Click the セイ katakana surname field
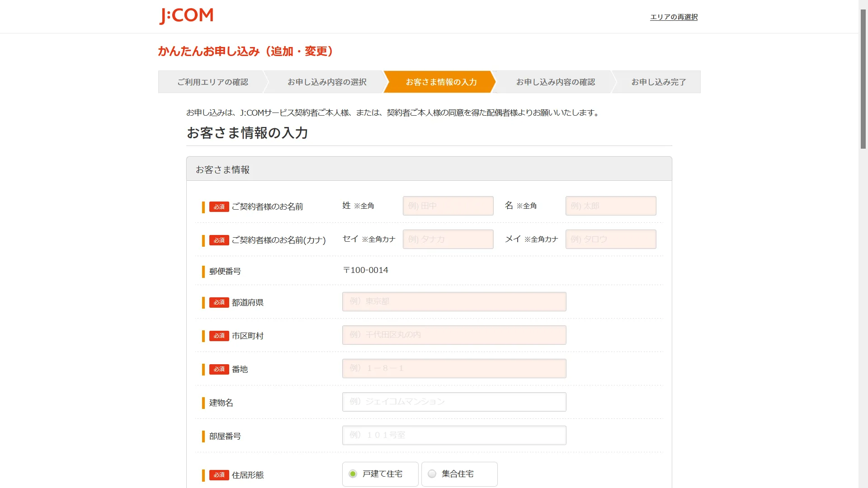Viewport: 868px width, 488px height. tap(448, 239)
